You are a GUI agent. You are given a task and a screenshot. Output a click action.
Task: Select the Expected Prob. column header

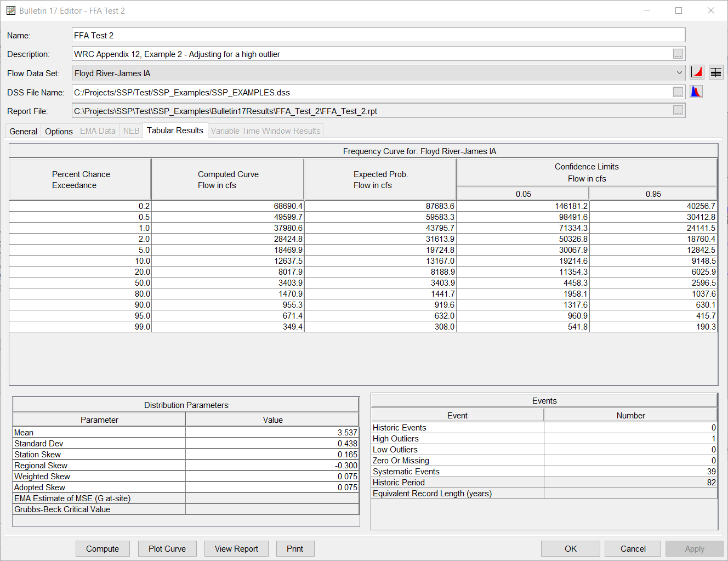point(380,179)
